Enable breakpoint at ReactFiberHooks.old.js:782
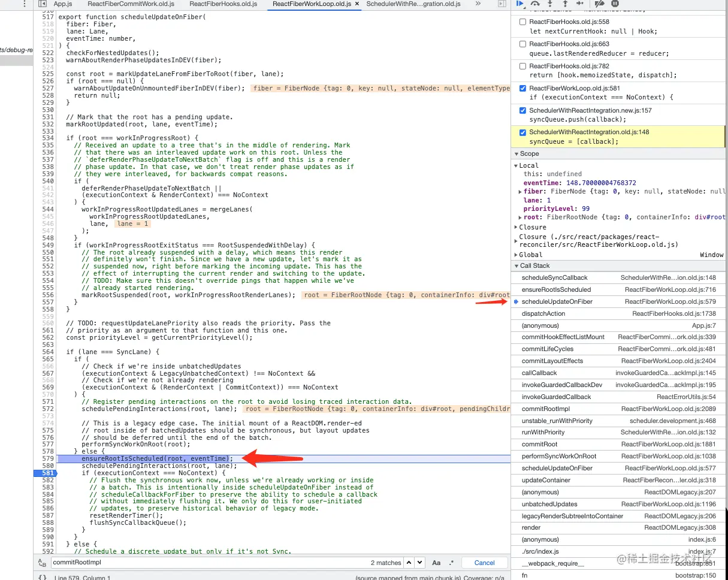This screenshot has width=728, height=580. tap(523, 66)
